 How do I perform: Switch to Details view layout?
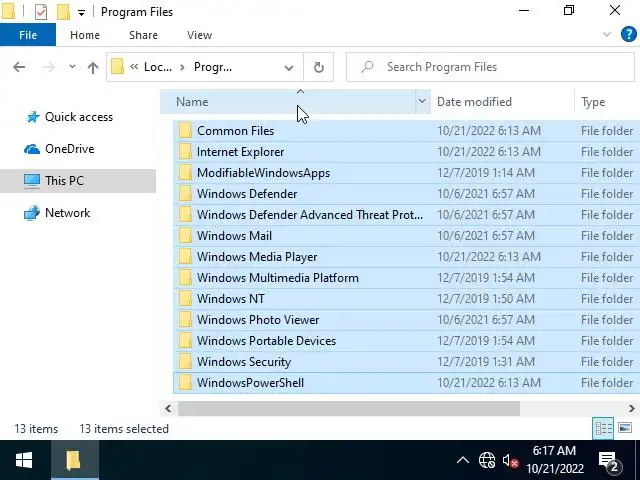pos(603,429)
